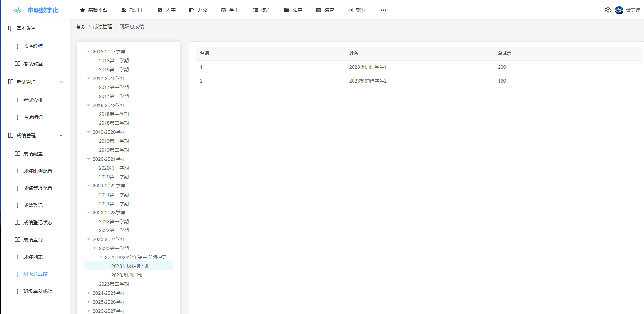Collapse the 2023第一学期 tree node
Image resolution: width=644 pixels, height=314 pixels.
pyautogui.click(x=95, y=248)
